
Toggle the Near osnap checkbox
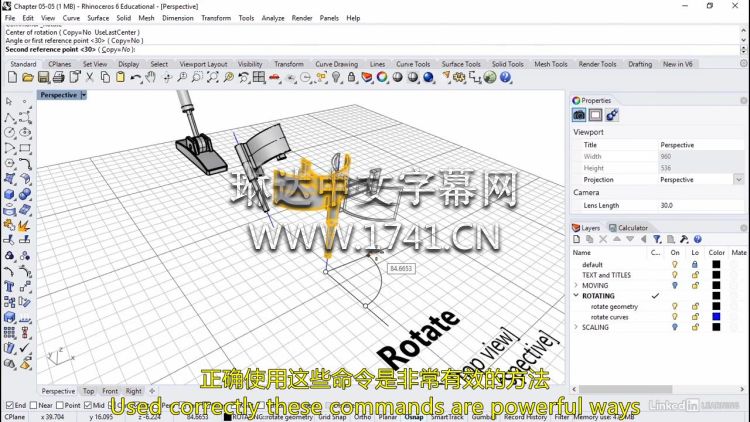33,405
